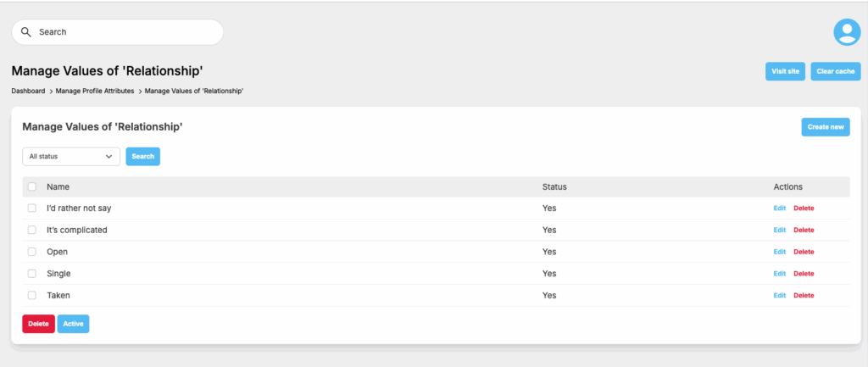Check the box for 'I'd rather not say'
This screenshot has width=868, height=367.
(32, 208)
